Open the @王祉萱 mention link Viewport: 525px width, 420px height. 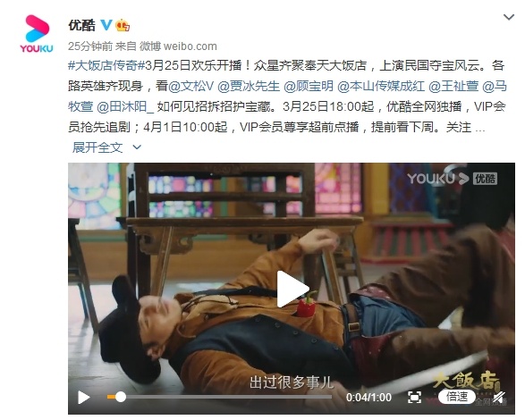pyautogui.click(x=453, y=86)
